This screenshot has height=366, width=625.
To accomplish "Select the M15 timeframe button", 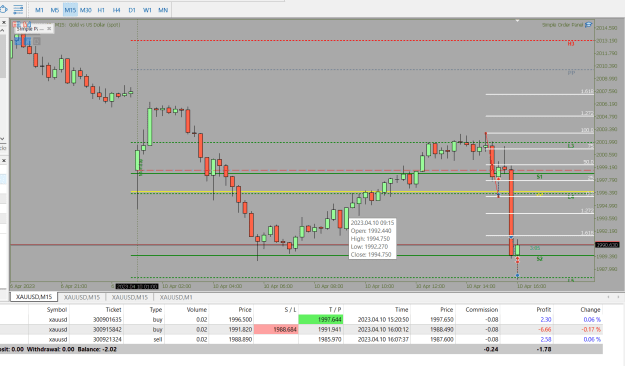I will click(x=70, y=10).
